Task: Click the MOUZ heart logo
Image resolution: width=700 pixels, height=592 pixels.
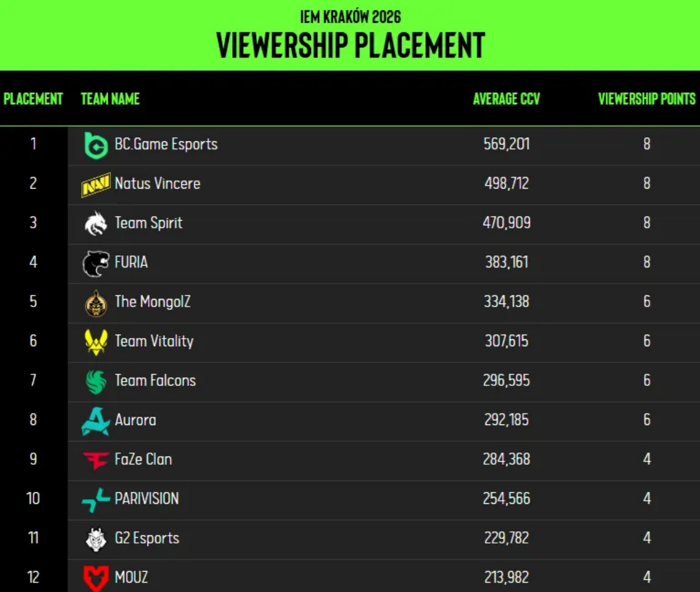Action: click(96, 578)
